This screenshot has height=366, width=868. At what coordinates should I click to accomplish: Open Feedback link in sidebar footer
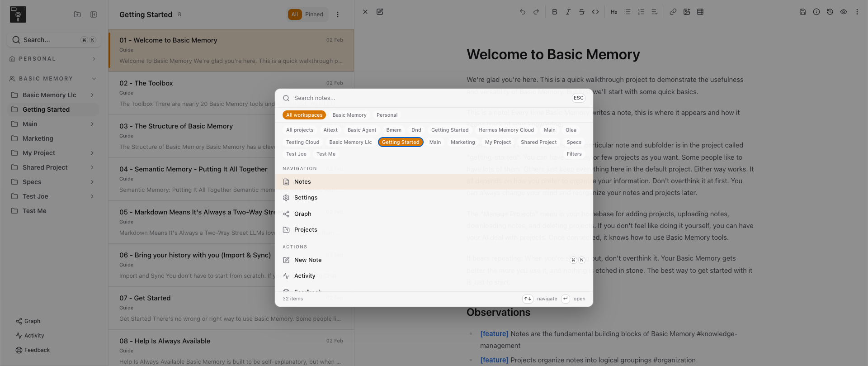click(x=33, y=350)
